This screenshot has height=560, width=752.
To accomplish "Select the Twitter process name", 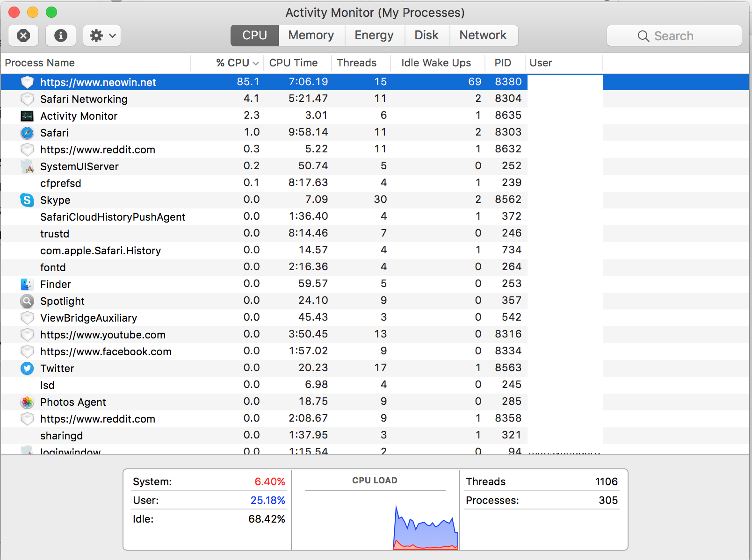I will (57, 368).
